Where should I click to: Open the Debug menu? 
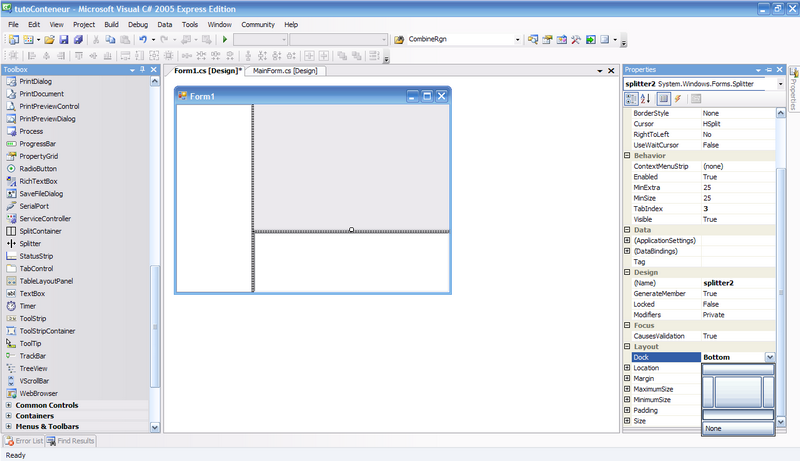tap(138, 23)
